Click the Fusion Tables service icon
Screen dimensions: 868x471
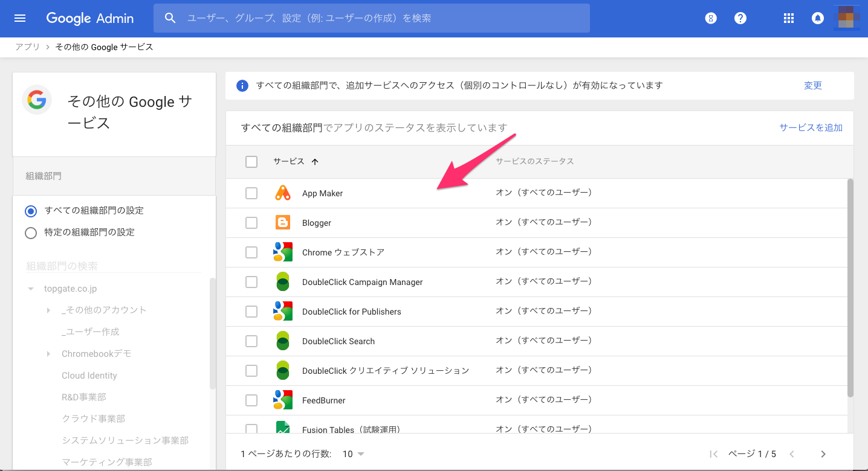282,427
